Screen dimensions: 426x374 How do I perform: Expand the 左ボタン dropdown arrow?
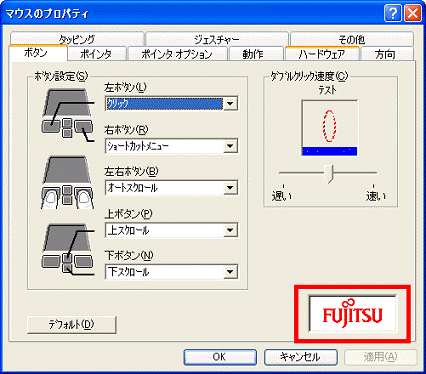click(230, 104)
